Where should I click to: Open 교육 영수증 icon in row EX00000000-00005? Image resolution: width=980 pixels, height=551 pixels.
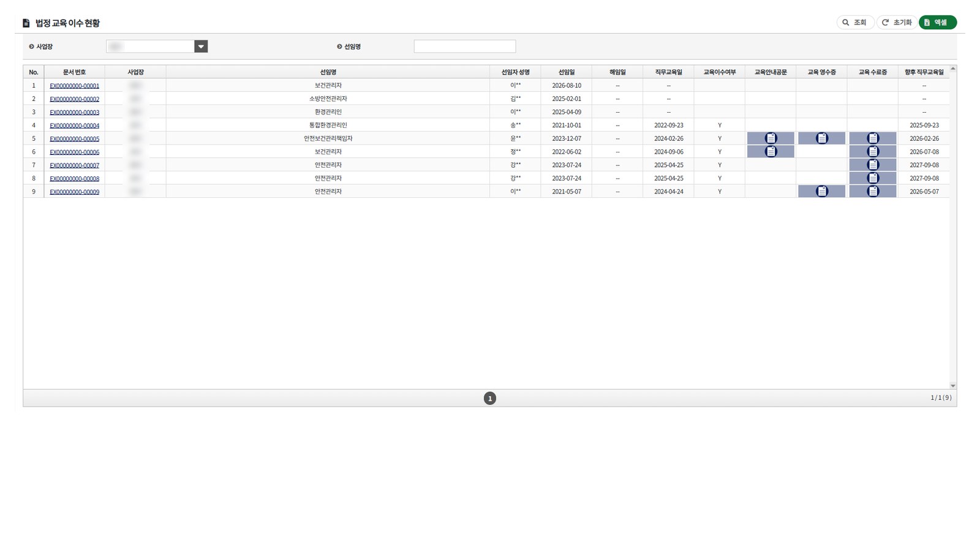click(821, 138)
